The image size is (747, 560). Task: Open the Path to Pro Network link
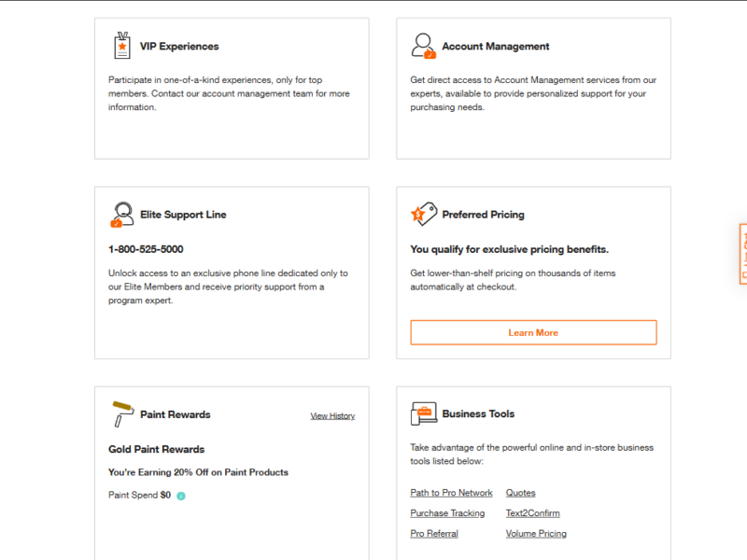click(451, 493)
